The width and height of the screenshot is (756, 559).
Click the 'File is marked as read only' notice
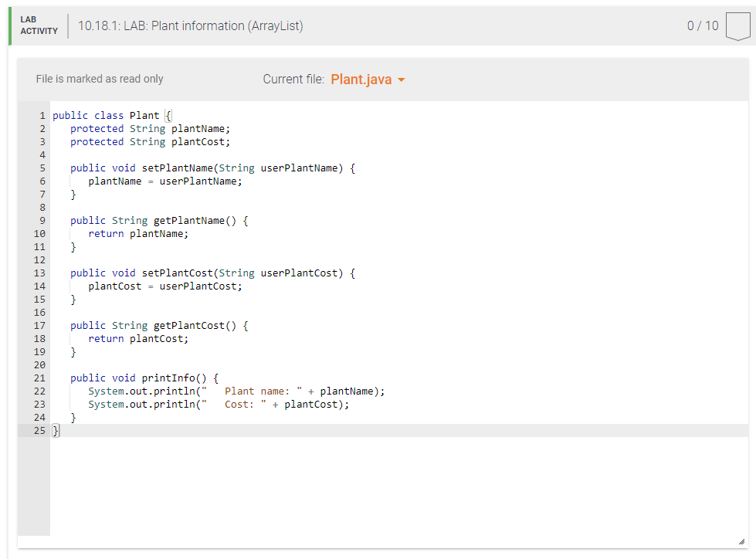(x=100, y=79)
